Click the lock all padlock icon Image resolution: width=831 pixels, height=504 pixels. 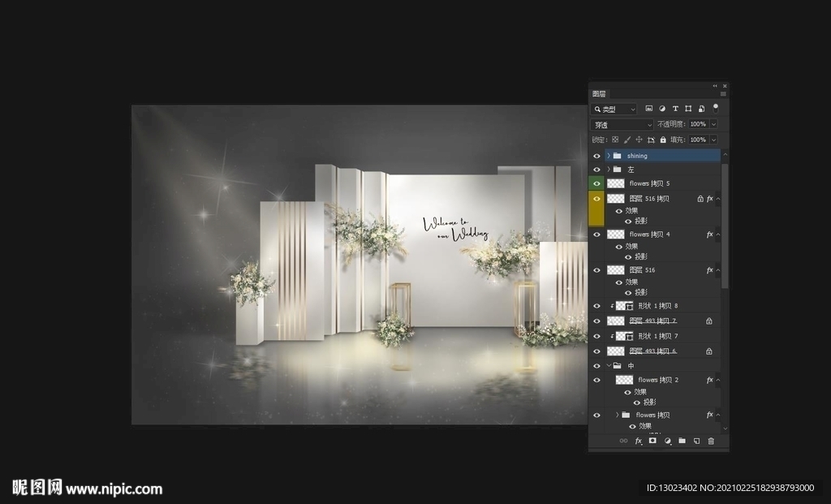(663, 140)
